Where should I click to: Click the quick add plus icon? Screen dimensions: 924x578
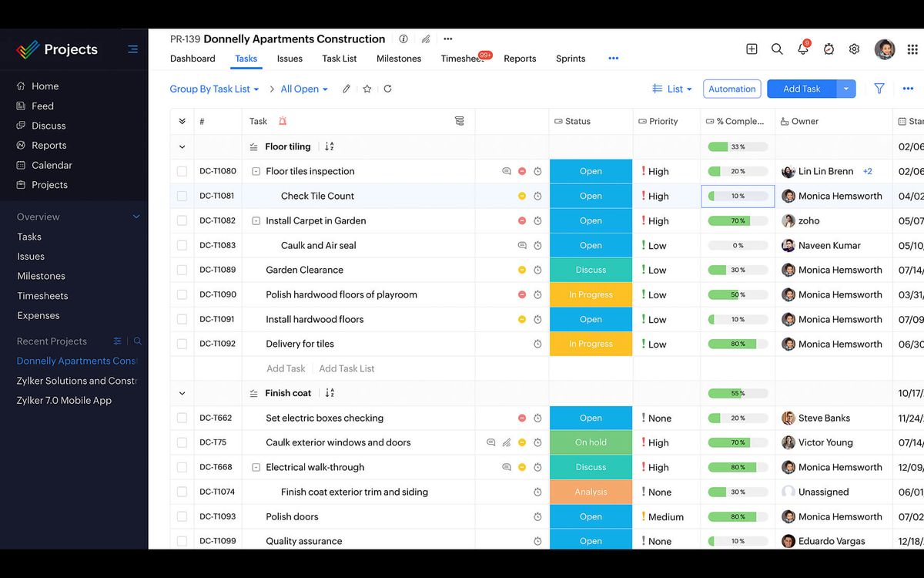tap(752, 49)
